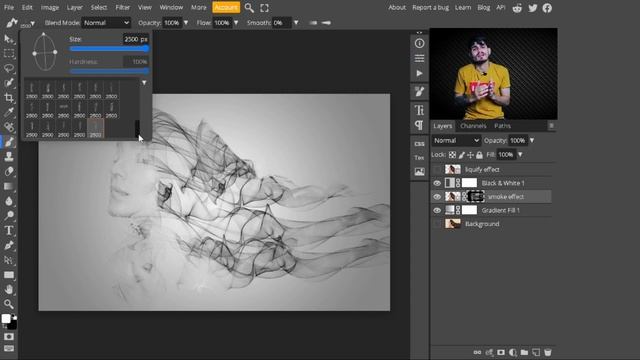Image resolution: width=640 pixels, height=360 pixels.
Task: Toggle lock image pixels brush icon
Action: [462, 155]
